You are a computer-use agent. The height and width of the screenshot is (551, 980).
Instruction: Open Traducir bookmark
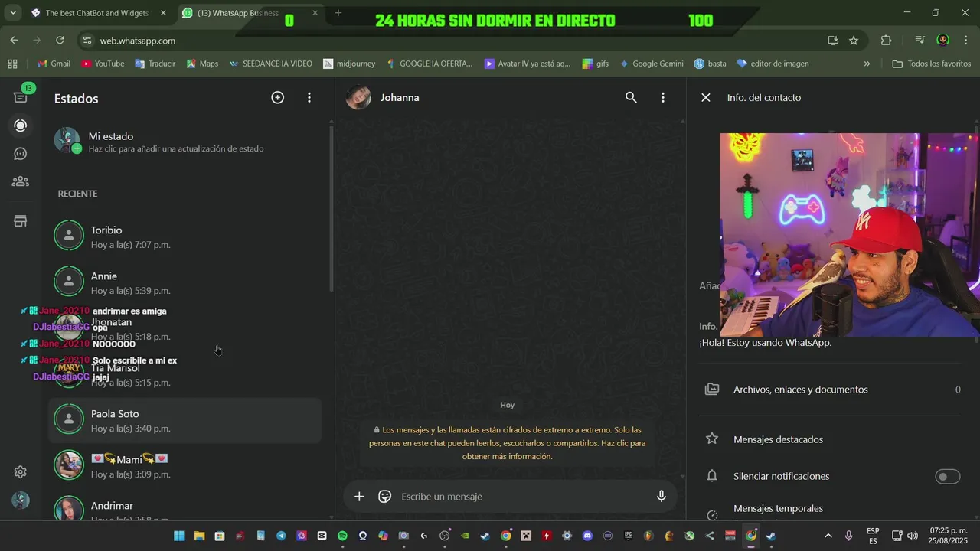click(x=155, y=64)
